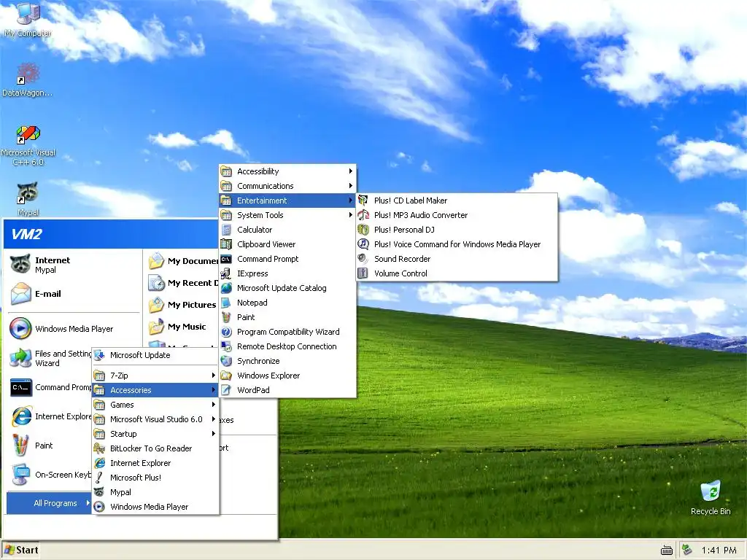Open Command Prompt in Accessories menu
Image resolution: width=747 pixels, height=560 pixels.
(x=287, y=259)
